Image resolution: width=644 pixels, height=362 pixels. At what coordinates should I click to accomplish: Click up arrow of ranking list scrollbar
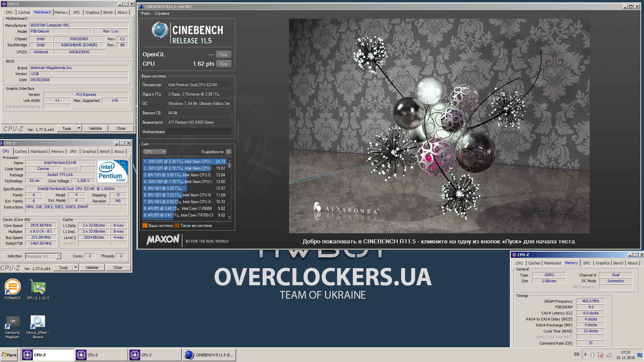point(229,161)
